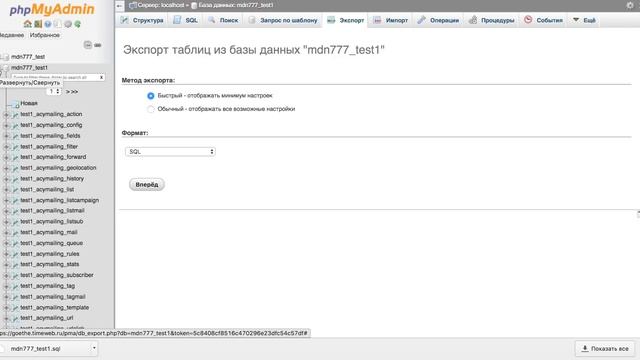Click the table icon of test1_acymailing_queue
The image size is (640, 360).
tap(15, 243)
